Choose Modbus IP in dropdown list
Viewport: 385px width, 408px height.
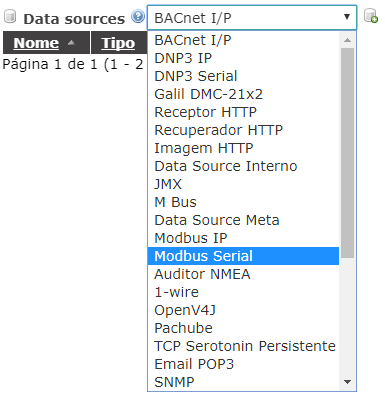pyautogui.click(x=243, y=238)
